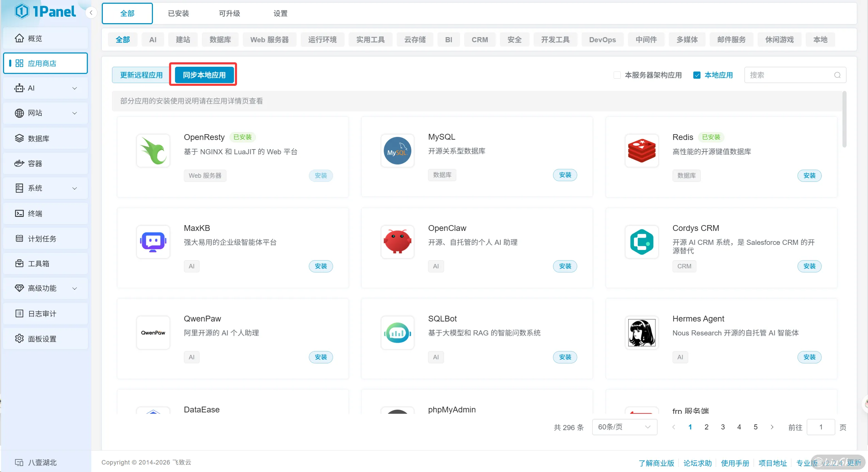This screenshot has height=472, width=868.
Task: Install SQLBot with its 安装 button
Action: pyautogui.click(x=565, y=357)
